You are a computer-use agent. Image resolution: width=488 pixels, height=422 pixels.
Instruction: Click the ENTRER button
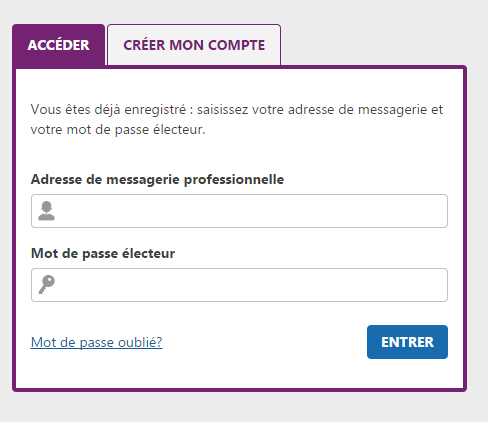click(x=407, y=342)
